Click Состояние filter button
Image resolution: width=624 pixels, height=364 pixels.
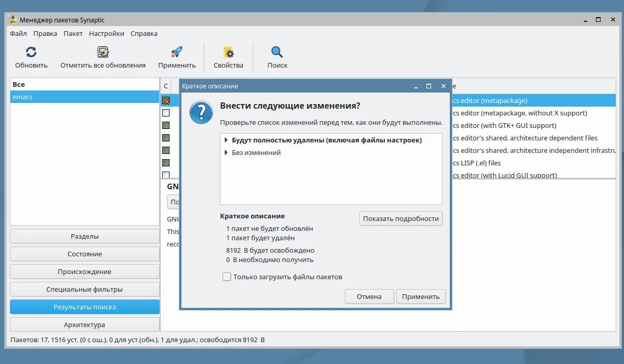click(x=85, y=254)
